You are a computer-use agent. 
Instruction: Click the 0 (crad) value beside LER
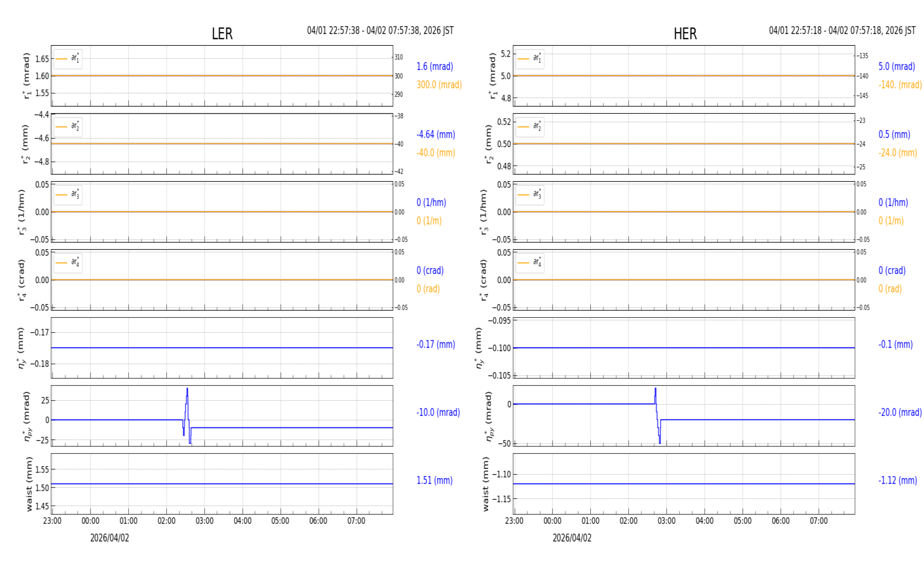[x=430, y=270]
